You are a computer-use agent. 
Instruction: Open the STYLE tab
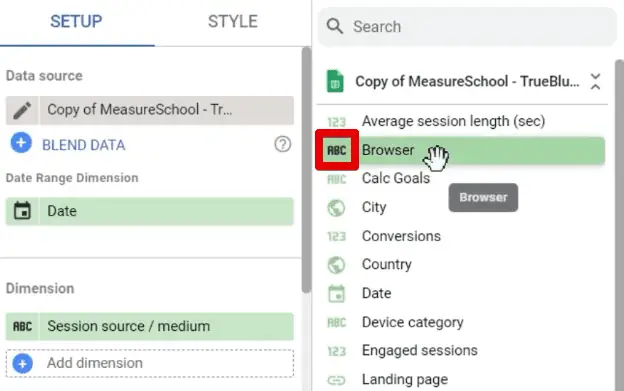233,21
